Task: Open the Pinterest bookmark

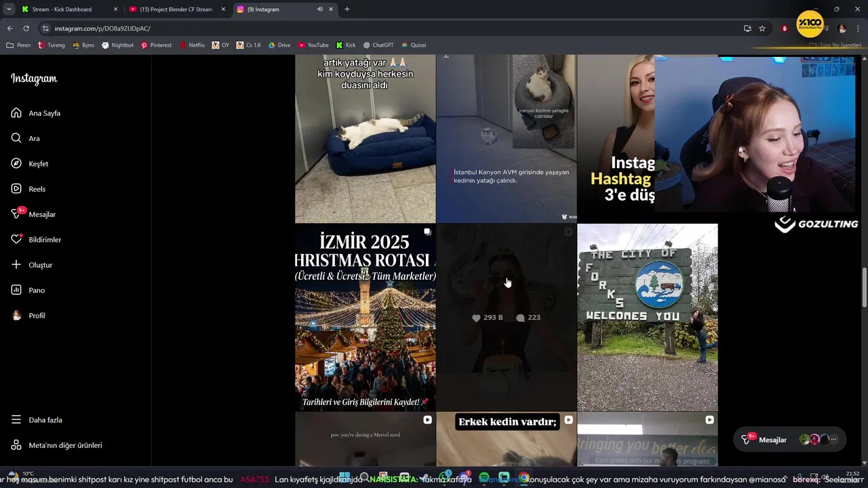Action: [156, 45]
